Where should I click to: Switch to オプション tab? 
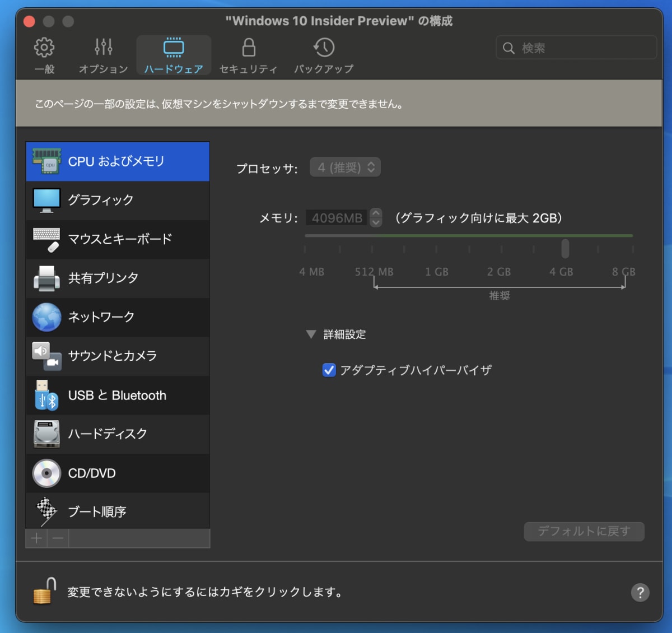[x=104, y=55]
